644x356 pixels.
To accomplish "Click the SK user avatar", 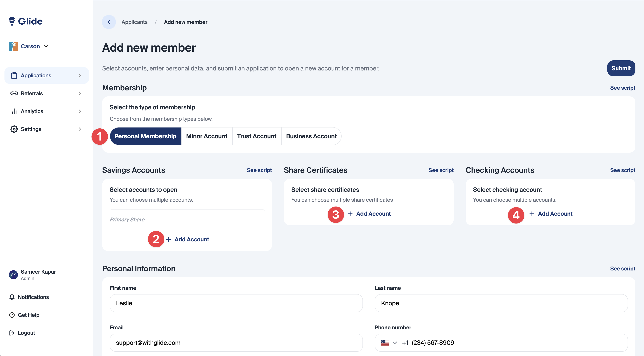I will click(x=13, y=275).
